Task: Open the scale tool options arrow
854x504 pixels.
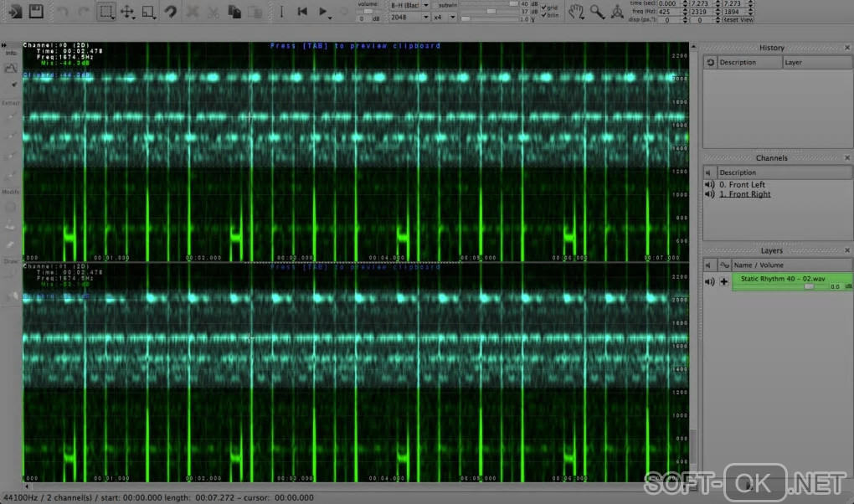Action: click(155, 18)
